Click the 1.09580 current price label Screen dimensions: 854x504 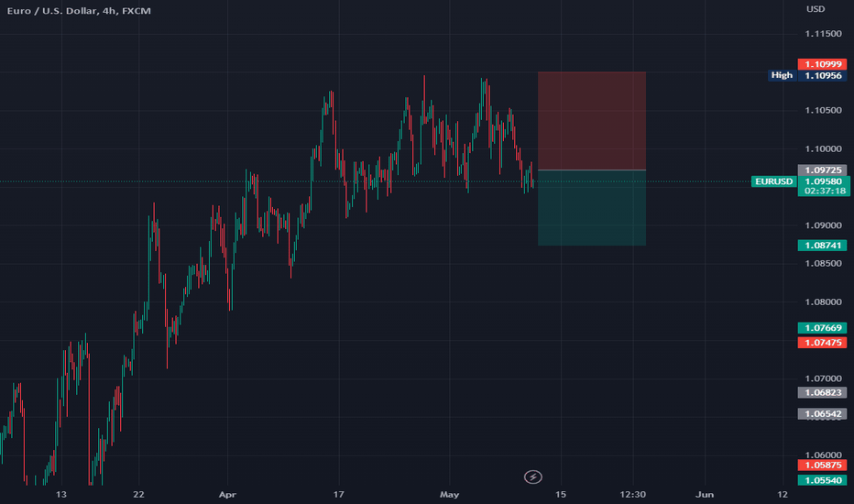click(824, 181)
